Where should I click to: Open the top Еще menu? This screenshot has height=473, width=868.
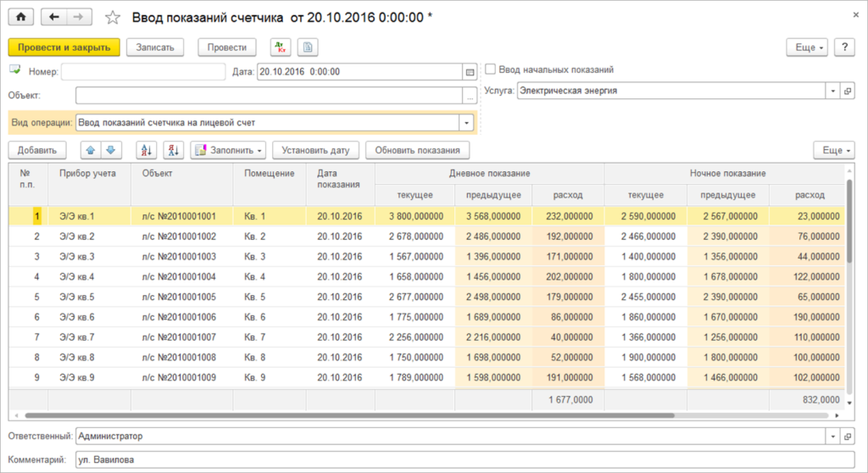click(x=806, y=47)
